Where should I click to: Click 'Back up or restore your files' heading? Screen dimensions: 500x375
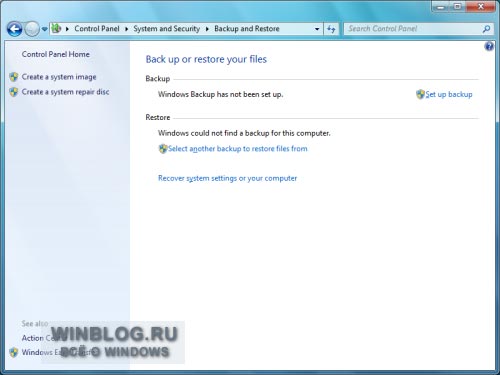(x=206, y=59)
